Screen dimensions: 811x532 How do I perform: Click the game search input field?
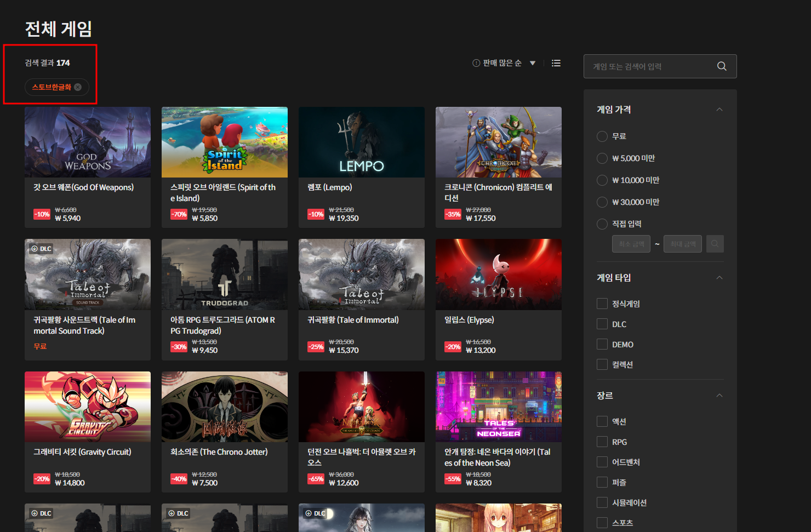[652, 66]
